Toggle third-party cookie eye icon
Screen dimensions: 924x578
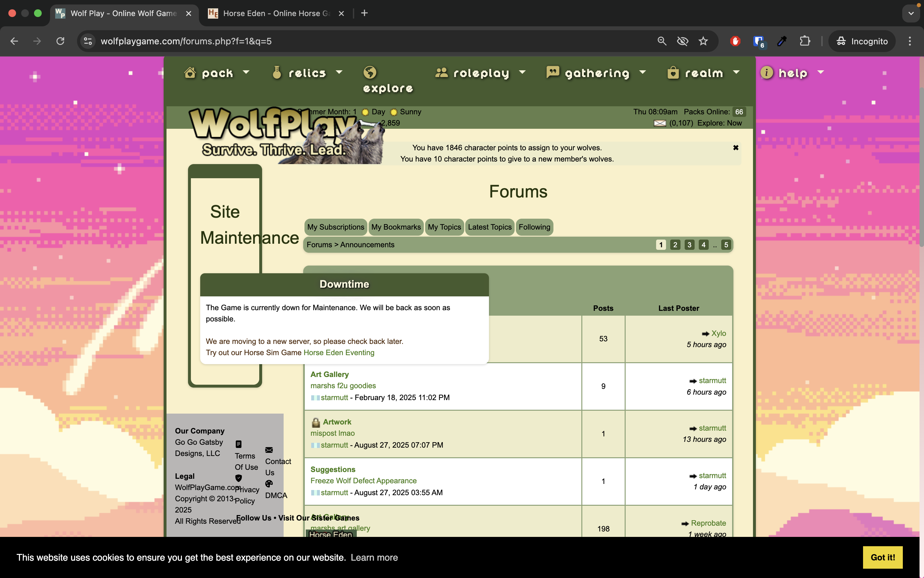tap(682, 41)
